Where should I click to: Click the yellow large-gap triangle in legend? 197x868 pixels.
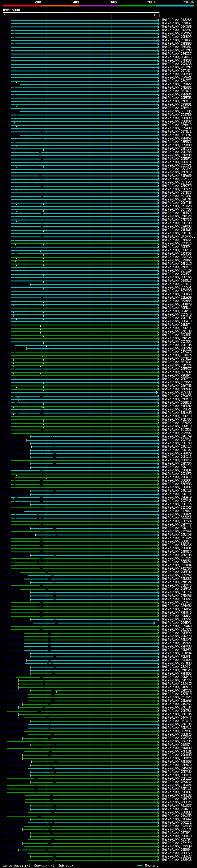pyautogui.click(x=25, y=866)
